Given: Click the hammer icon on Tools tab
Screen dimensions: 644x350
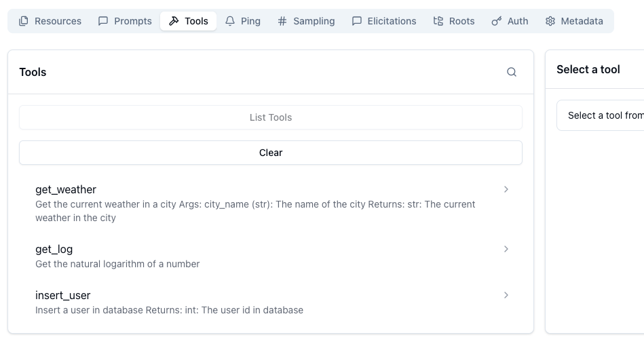Looking at the screenshot, I should pyautogui.click(x=174, y=21).
